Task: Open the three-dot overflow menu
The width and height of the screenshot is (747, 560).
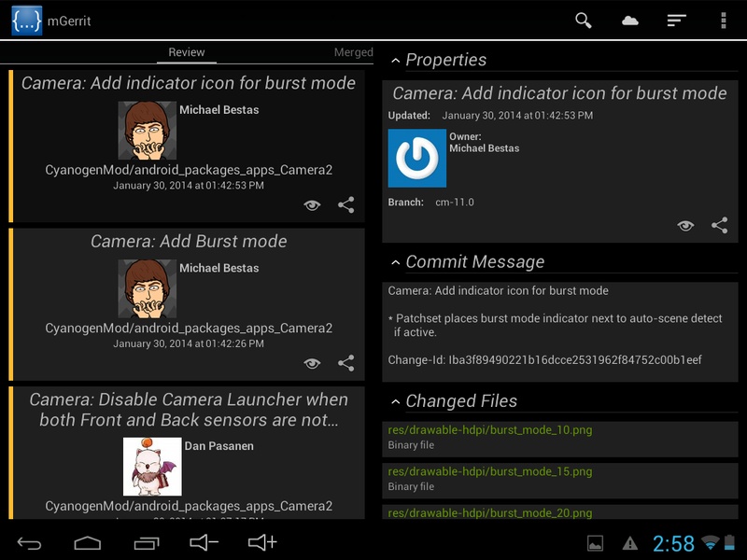Action: 723,21
